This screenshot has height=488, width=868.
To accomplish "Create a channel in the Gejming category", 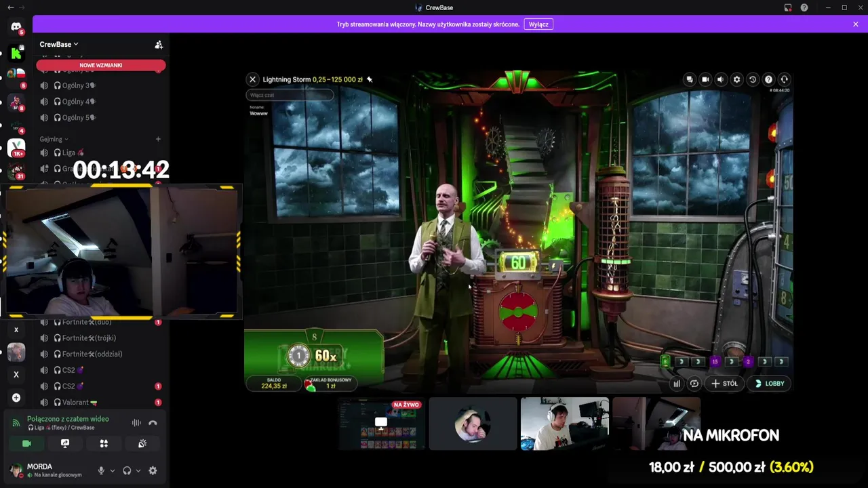I will [158, 139].
